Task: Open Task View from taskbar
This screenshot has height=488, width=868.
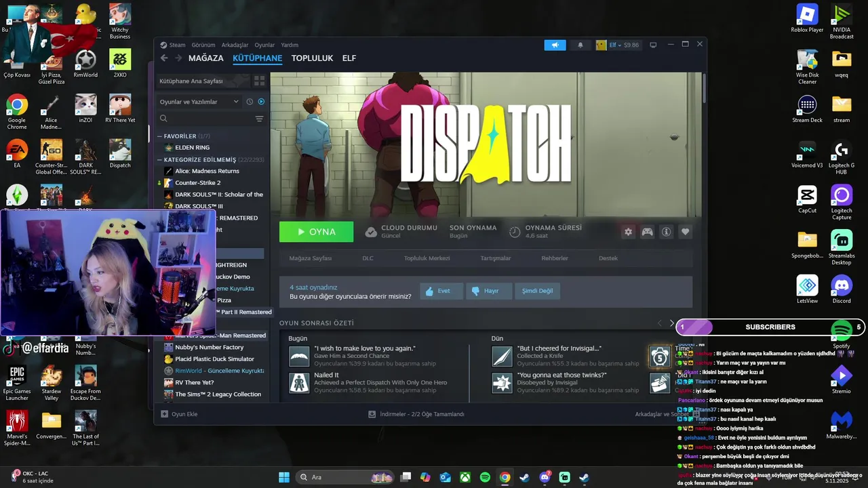Action: (x=406, y=477)
